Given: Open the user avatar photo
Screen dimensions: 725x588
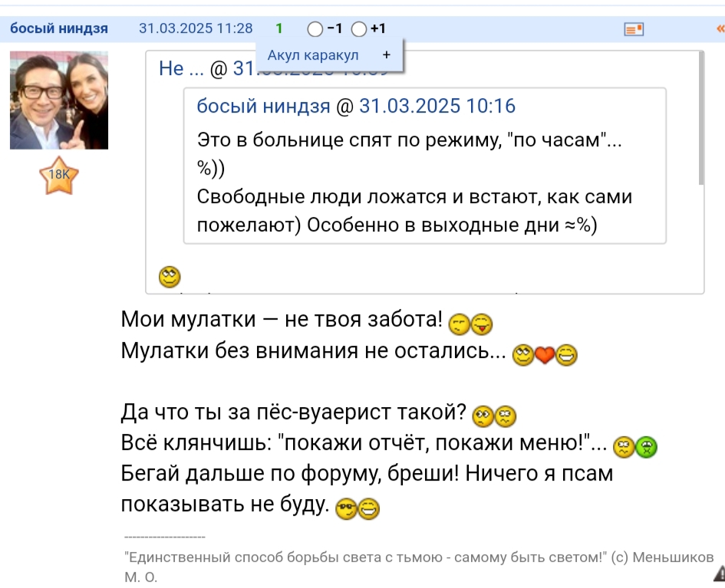Looking at the screenshot, I should pyautogui.click(x=59, y=100).
